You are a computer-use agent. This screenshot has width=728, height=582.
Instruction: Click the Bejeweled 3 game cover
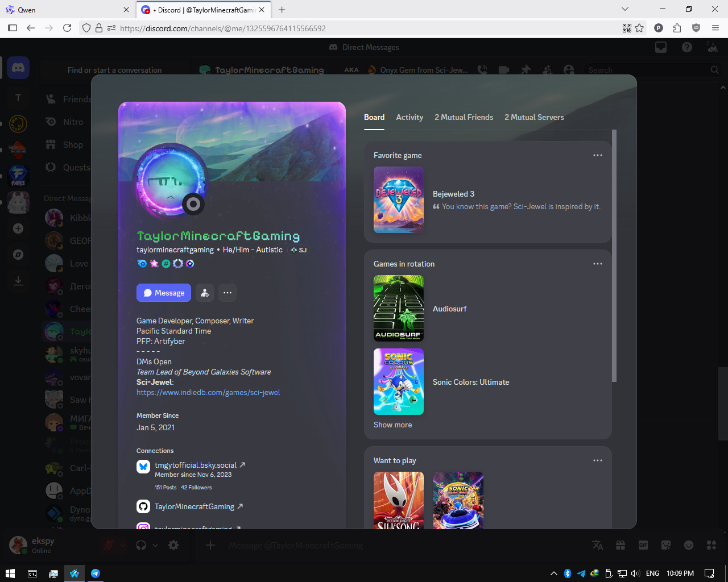point(399,199)
